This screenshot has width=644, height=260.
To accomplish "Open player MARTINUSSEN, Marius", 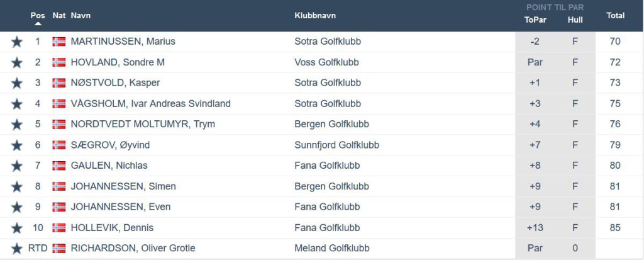I will 123,42.
